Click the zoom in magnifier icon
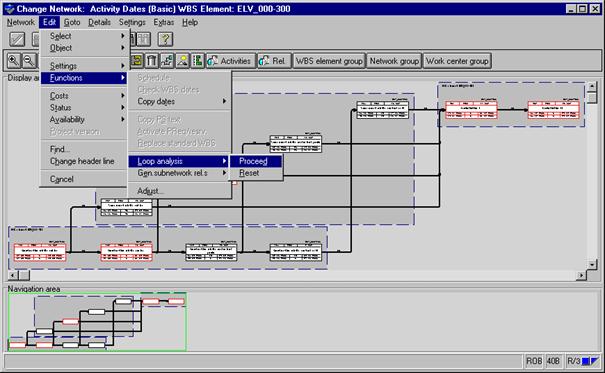 click(14, 61)
